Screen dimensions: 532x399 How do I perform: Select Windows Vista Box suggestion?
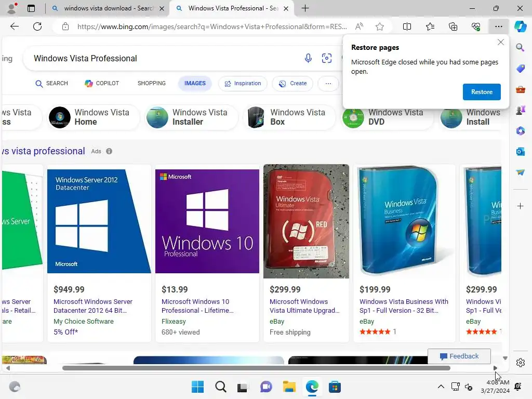pyautogui.click(x=289, y=117)
